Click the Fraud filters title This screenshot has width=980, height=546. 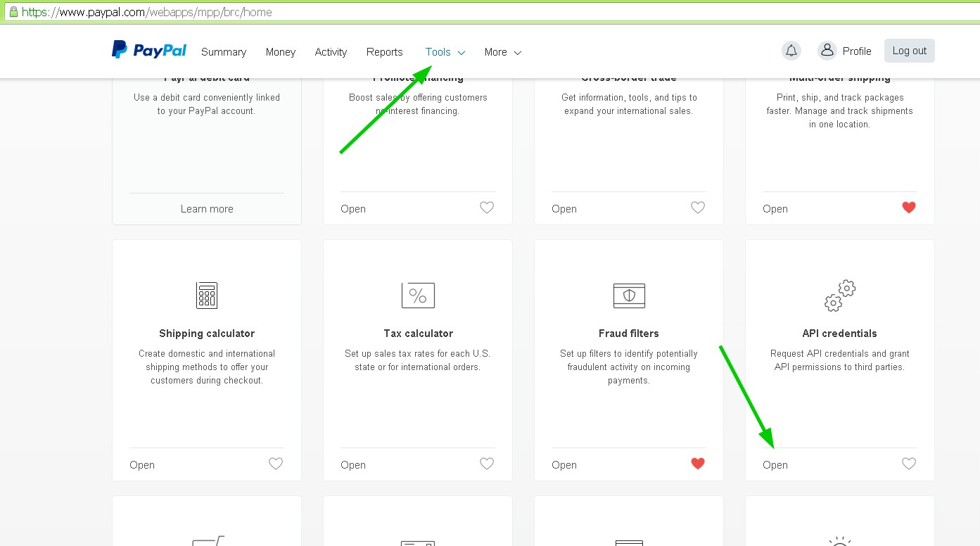point(629,334)
